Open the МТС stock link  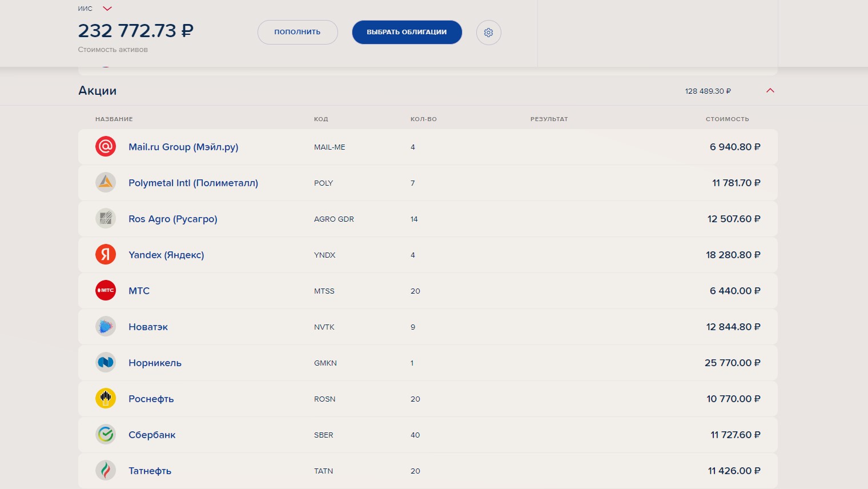[x=139, y=291]
